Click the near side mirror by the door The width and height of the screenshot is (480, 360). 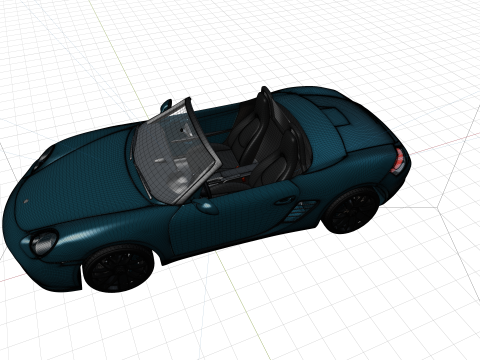(x=207, y=206)
